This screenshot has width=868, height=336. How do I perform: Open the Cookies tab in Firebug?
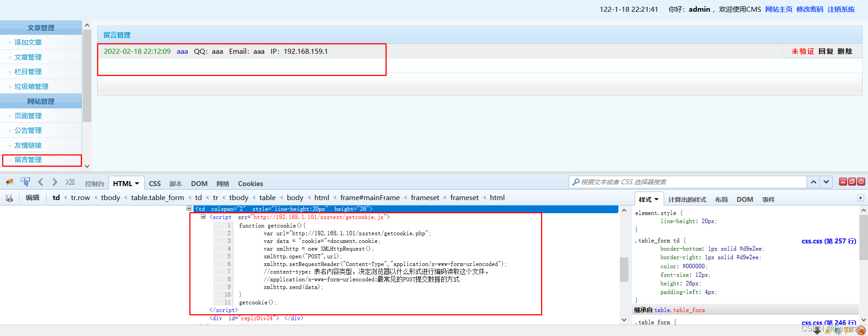click(x=250, y=184)
